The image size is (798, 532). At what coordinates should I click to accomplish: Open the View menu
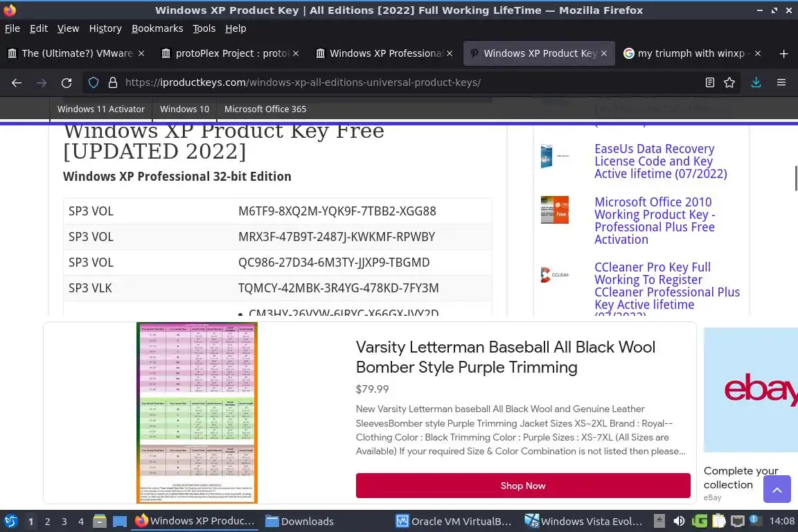pos(68,28)
